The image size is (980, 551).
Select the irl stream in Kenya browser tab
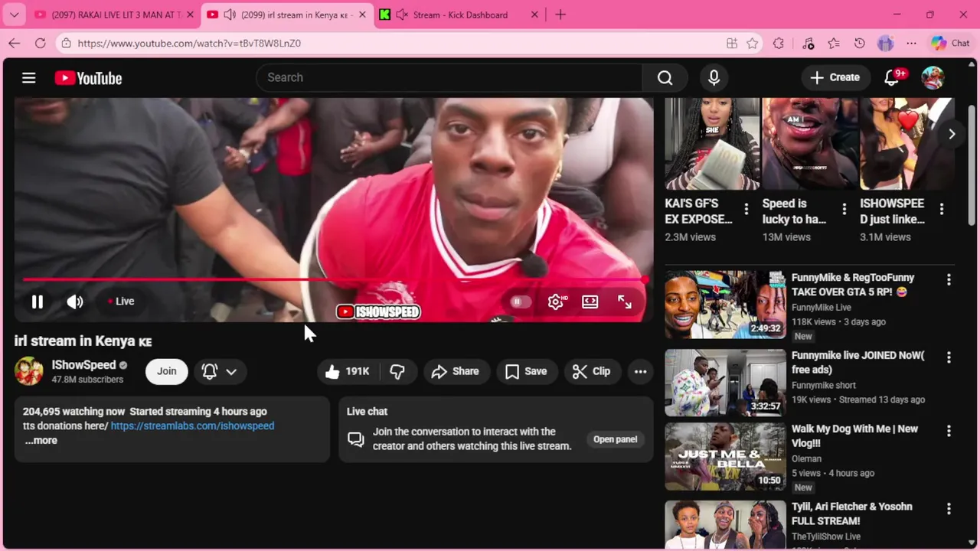click(x=287, y=15)
